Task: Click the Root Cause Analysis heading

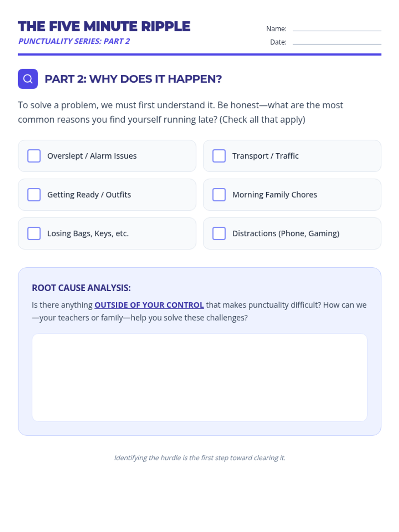Action: point(81,288)
